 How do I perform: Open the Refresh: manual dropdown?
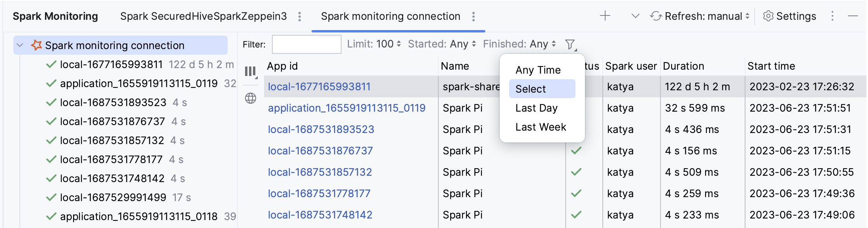pos(700,16)
